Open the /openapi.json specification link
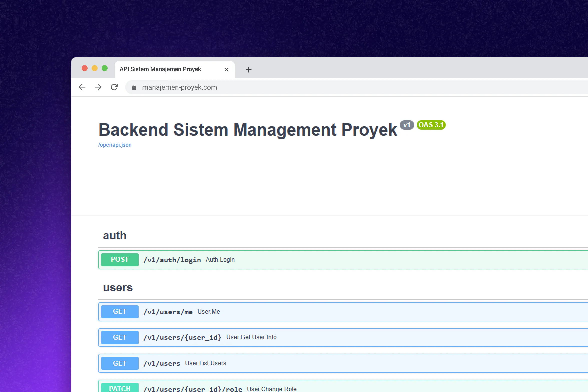The height and width of the screenshot is (392, 588). [115, 145]
